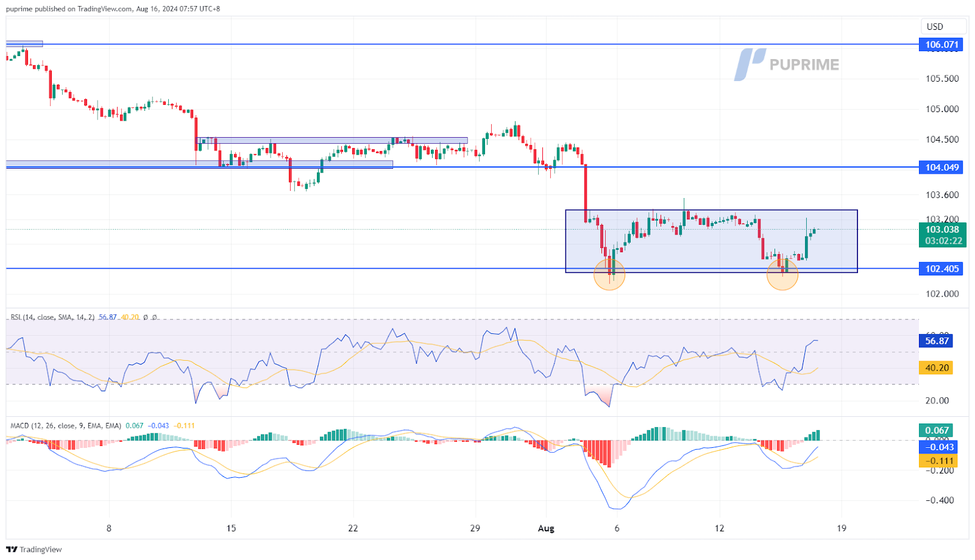The width and height of the screenshot is (975, 560).
Task: Click the TradingView logo at bottom left
Action: (x=34, y=550)
